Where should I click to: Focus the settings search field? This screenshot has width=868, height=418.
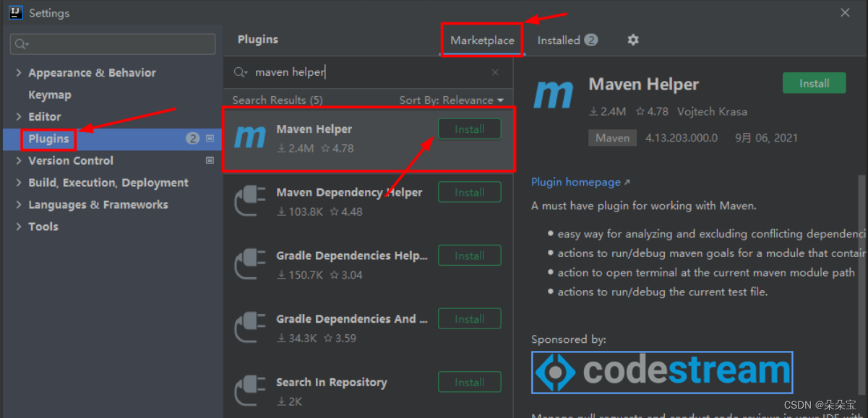113,44
